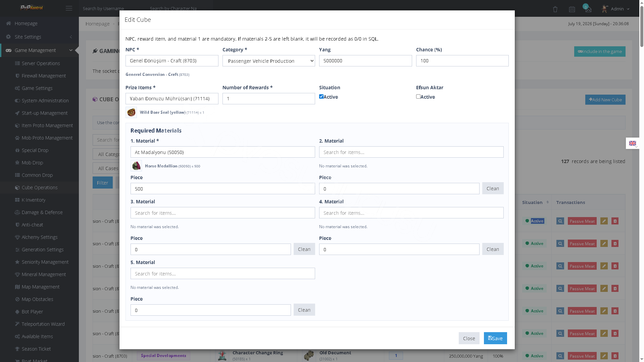Click the 3. Material search field
This screenshot has height=362, width=644.
222,213
